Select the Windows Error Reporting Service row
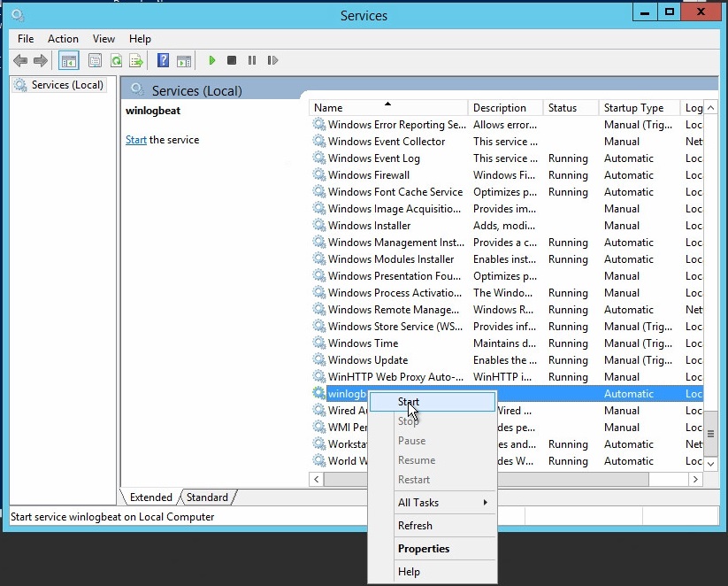The image size is (728, 586). (x=506, y=125)
